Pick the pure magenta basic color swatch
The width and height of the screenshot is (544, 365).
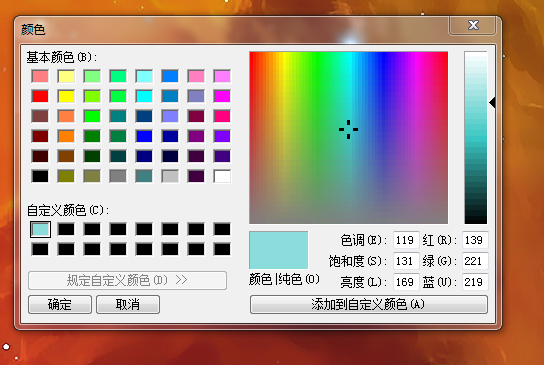(222, 96)
